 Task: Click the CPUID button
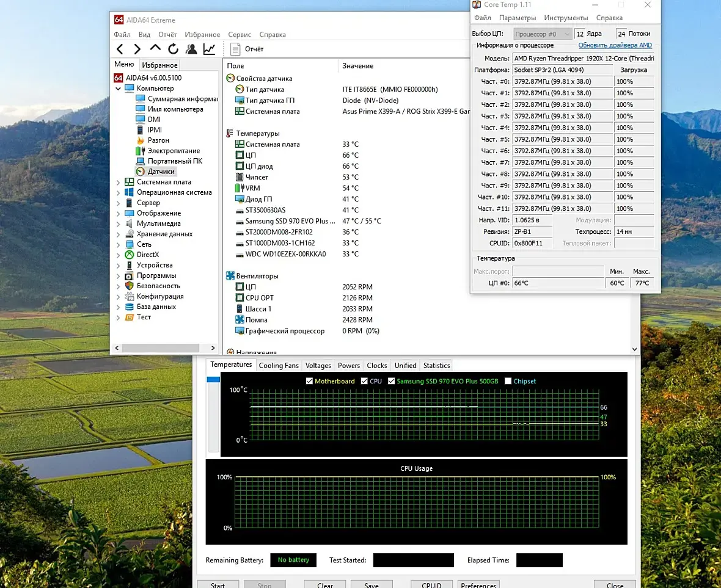431,585
